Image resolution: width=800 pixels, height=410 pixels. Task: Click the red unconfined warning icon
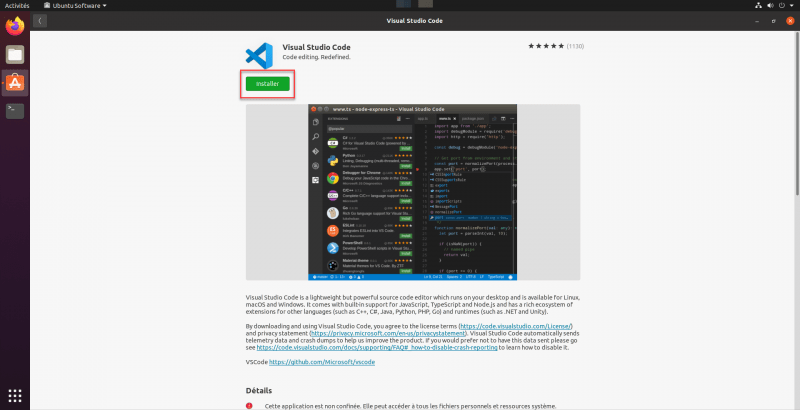tap(249, 406)
